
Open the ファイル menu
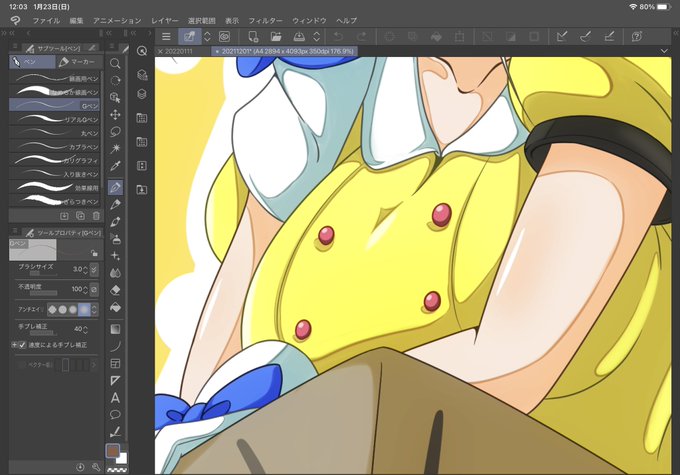coord(46,20)
